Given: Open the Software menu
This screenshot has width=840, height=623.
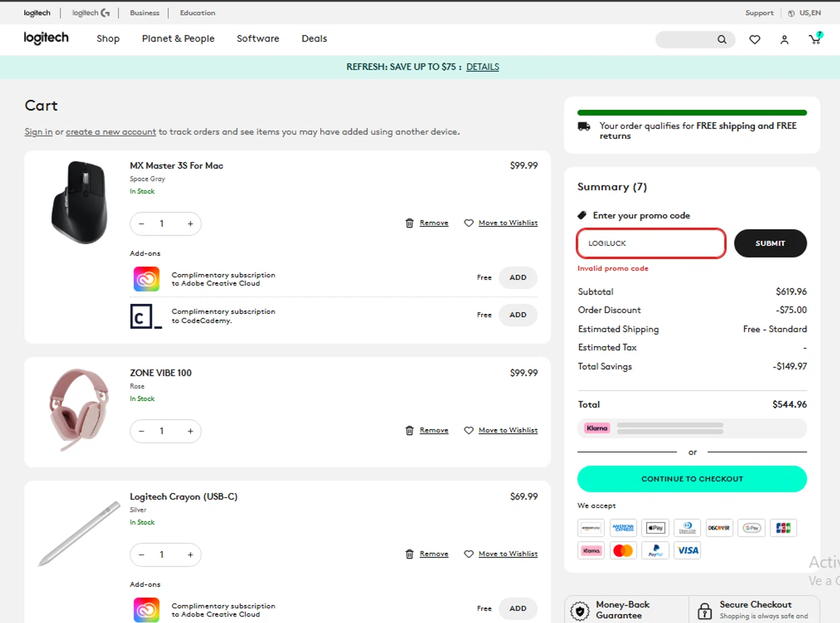Looking at the screenshot, I should (258, 39).
